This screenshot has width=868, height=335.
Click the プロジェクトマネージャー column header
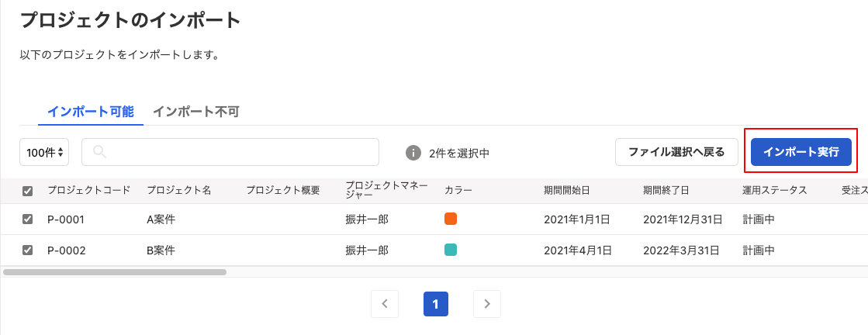(x=387, y=191)
